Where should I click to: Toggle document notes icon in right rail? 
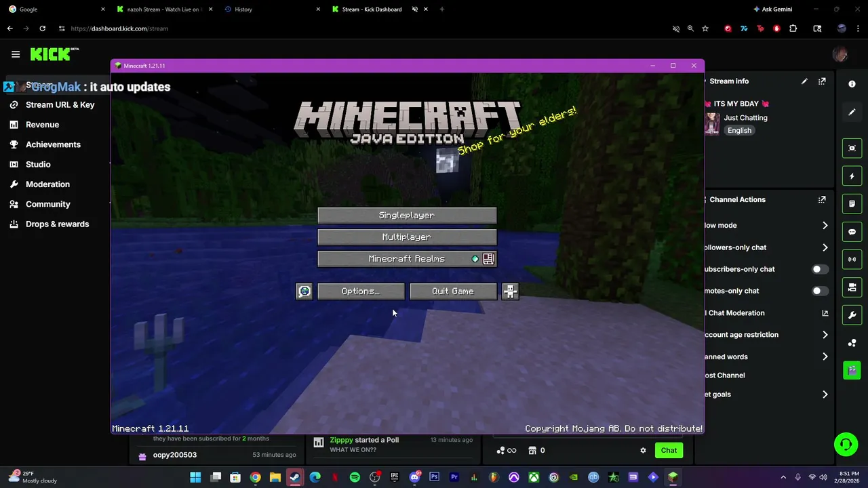point(852,204)
